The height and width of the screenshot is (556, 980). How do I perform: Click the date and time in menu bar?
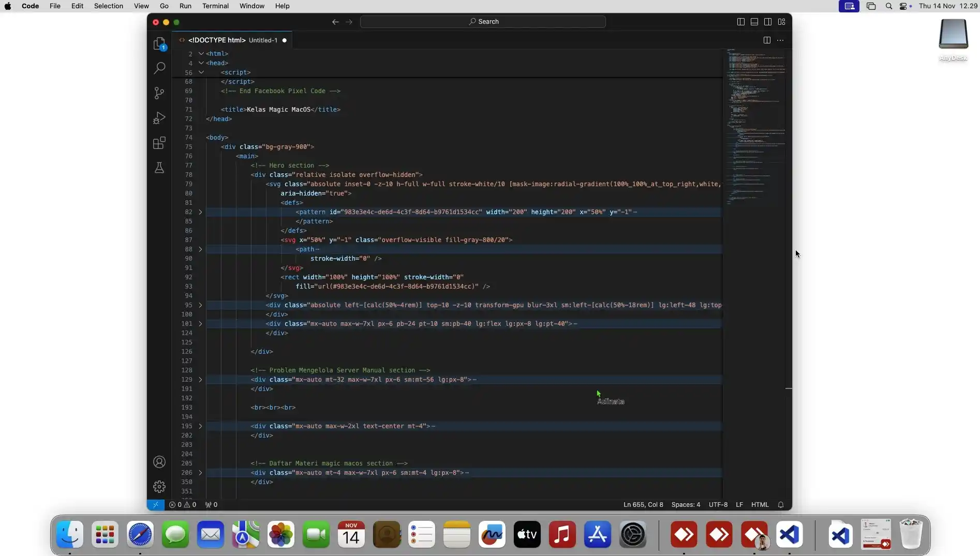click(948, 6)
